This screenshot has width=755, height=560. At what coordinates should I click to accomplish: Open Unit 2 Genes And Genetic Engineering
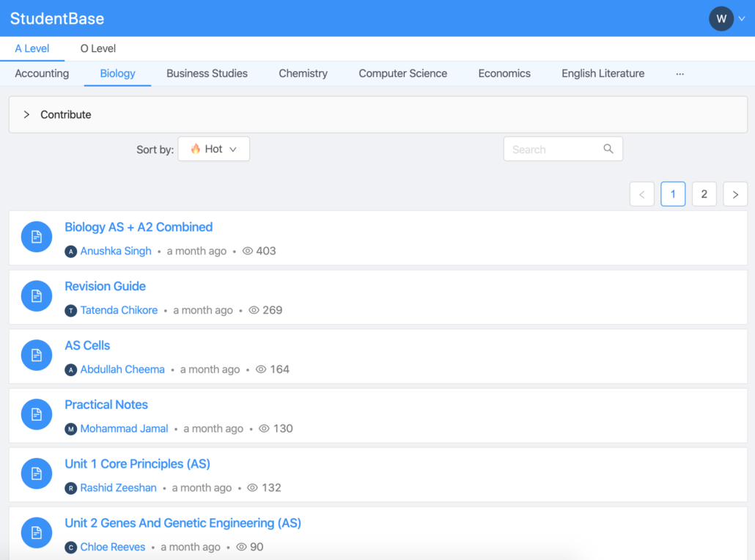pos(183,523)
